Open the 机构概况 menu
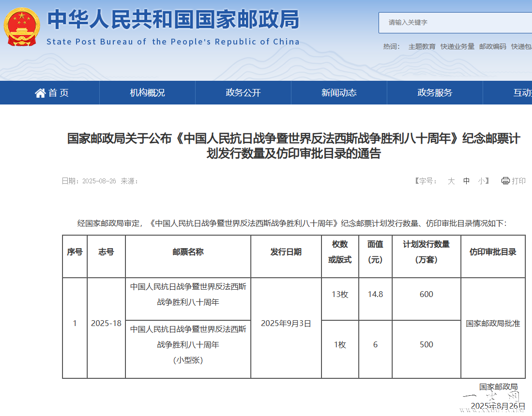The width and height of the screenshot is (532, 416). tap(147, 92)
